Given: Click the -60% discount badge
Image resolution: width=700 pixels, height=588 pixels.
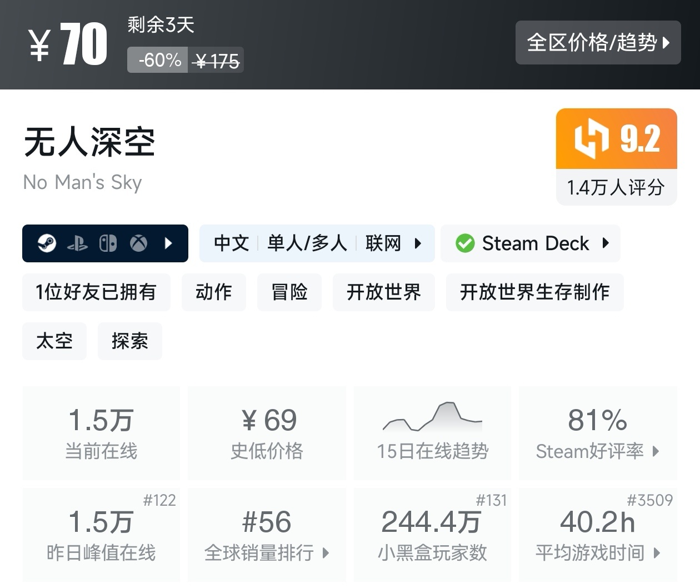Looking at the screenshot, I should click(157, 60).
